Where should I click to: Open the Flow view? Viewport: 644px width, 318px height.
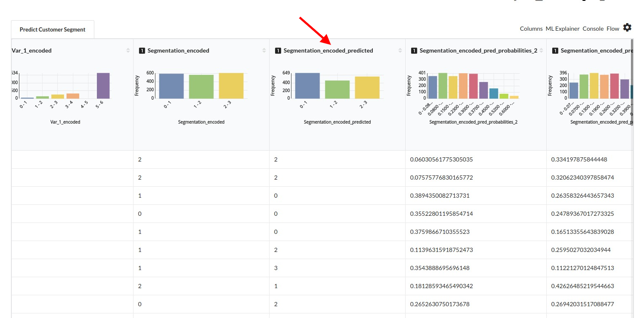tap(613, 29)
